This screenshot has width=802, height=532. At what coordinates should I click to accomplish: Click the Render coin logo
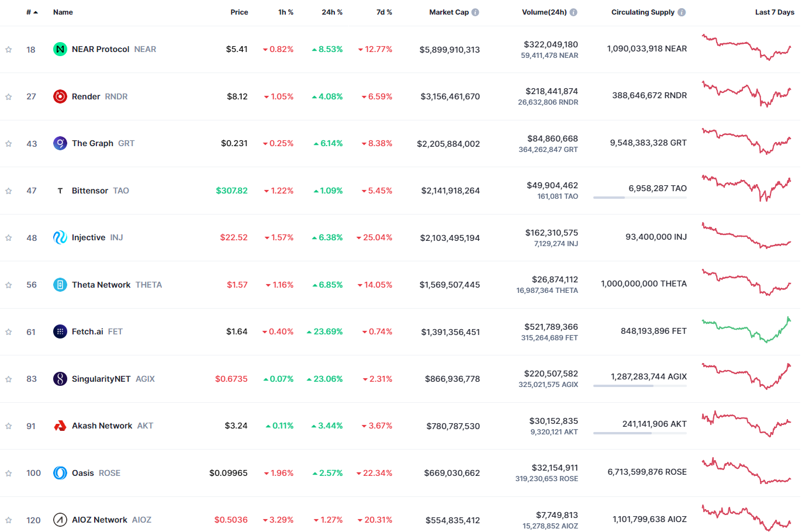click(x=60, y=96)
